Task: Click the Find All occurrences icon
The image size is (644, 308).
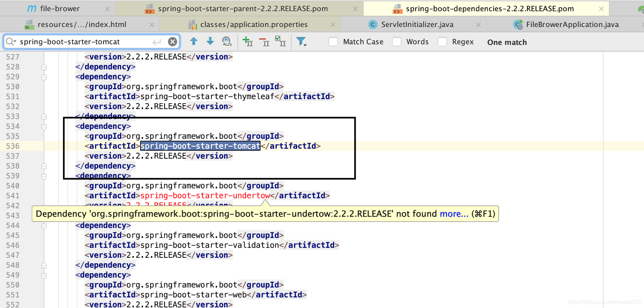Action: (x=227, y=42)
